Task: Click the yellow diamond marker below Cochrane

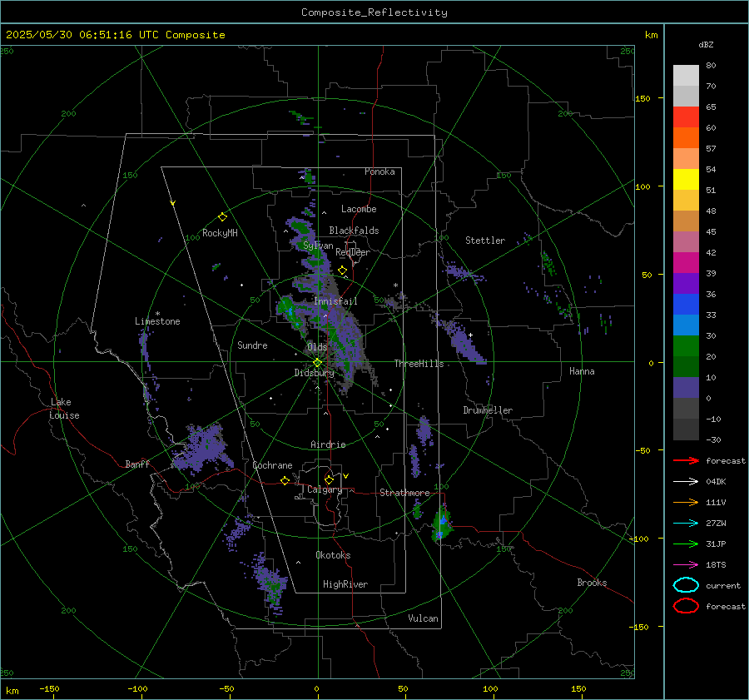Action: (285, 481)
